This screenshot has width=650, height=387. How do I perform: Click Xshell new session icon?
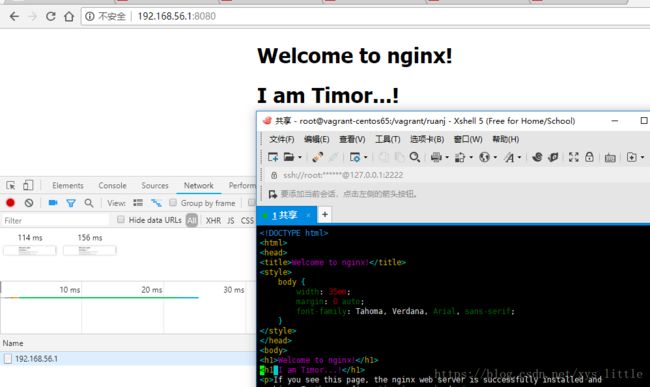(273, 157)
